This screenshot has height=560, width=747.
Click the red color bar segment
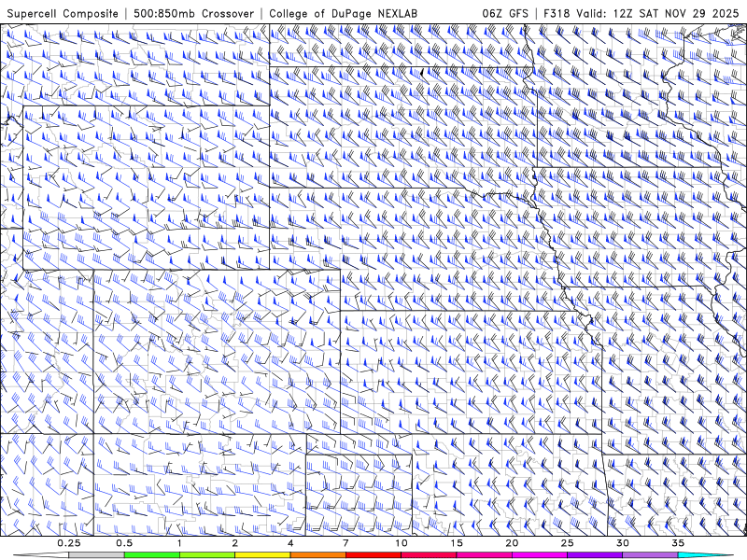[373, 555]
